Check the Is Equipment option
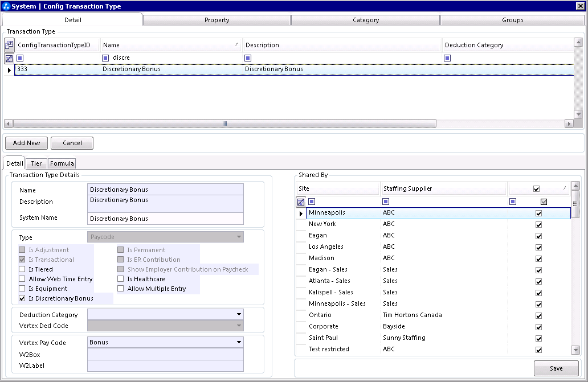 click(22, 289)
